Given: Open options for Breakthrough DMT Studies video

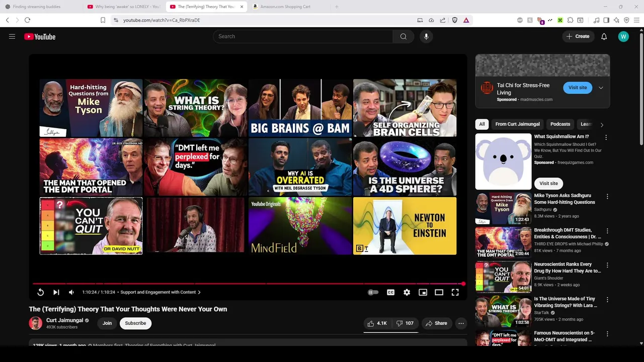Looking at the screenshot, I should tap(607, 231).
